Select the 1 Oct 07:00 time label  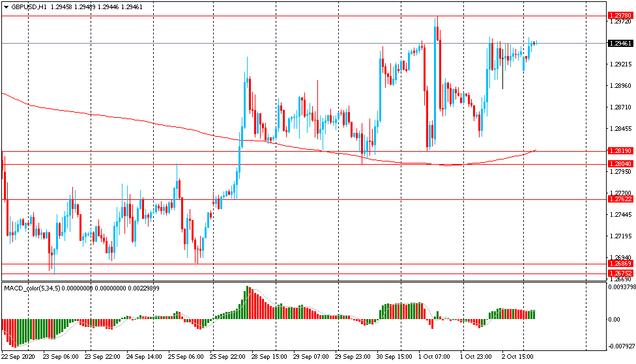pyautogui.click(x=435, y=357)
